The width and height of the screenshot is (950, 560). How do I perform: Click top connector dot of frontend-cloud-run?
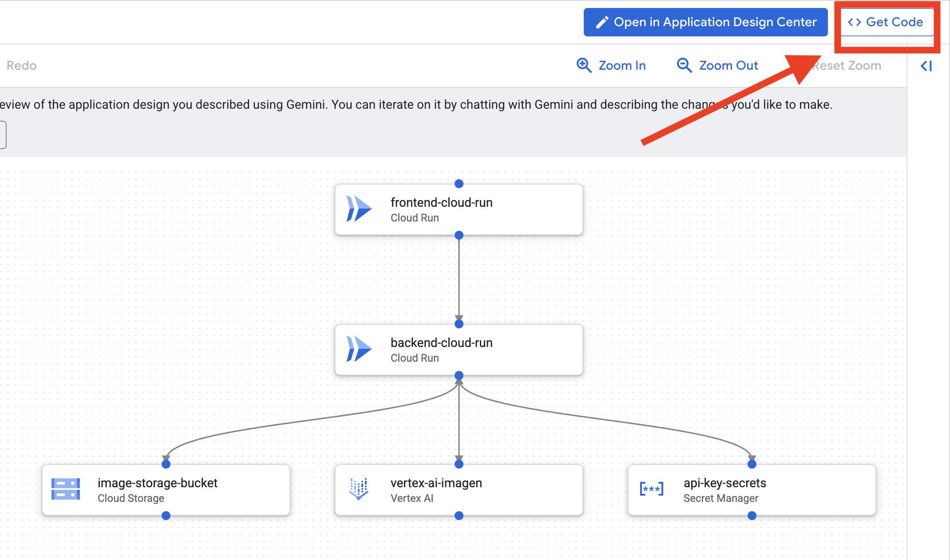click(459, 184)
